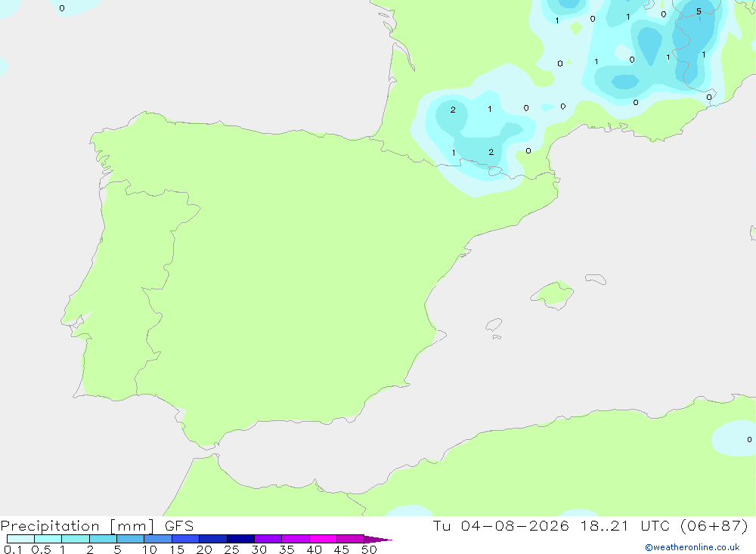Click the '35' legend scale label

click(287, 549)
